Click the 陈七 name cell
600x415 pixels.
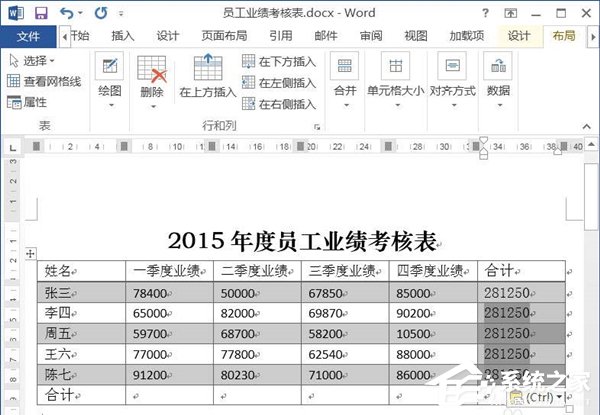click(82, 374)
